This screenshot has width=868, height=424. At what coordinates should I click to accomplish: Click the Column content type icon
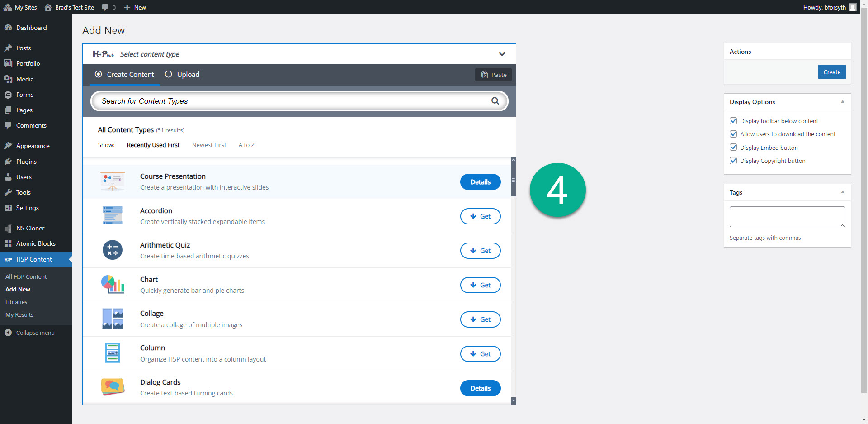113,353
